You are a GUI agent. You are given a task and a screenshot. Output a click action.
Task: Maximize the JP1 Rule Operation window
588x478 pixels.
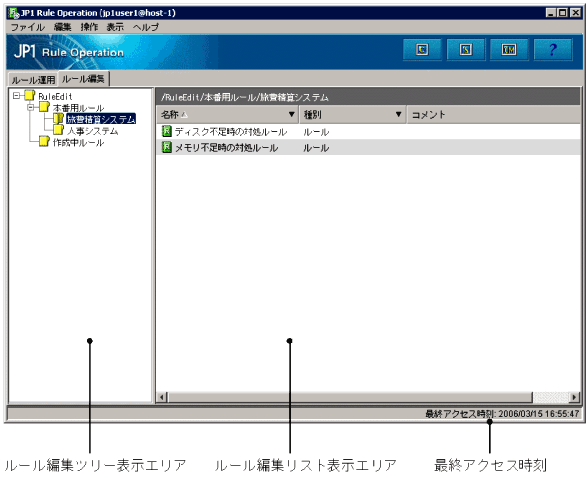point(562,13)
